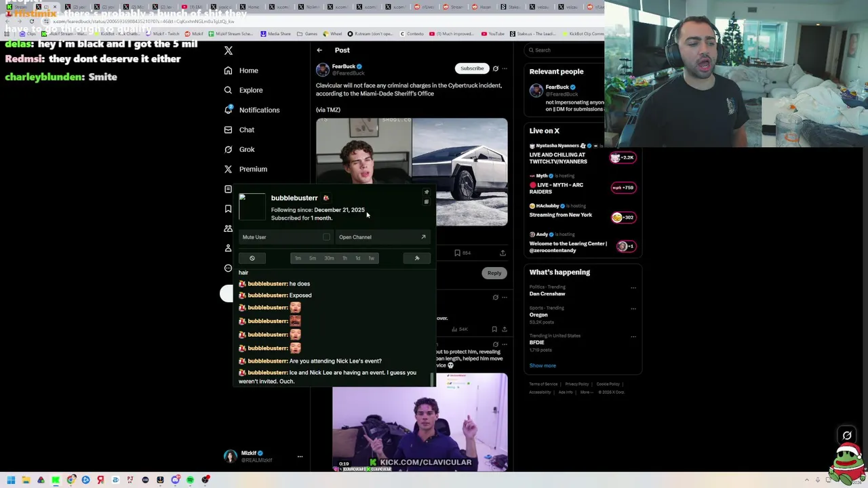Open the more options for the Dan Crenshaw trend

click(633, 287)
